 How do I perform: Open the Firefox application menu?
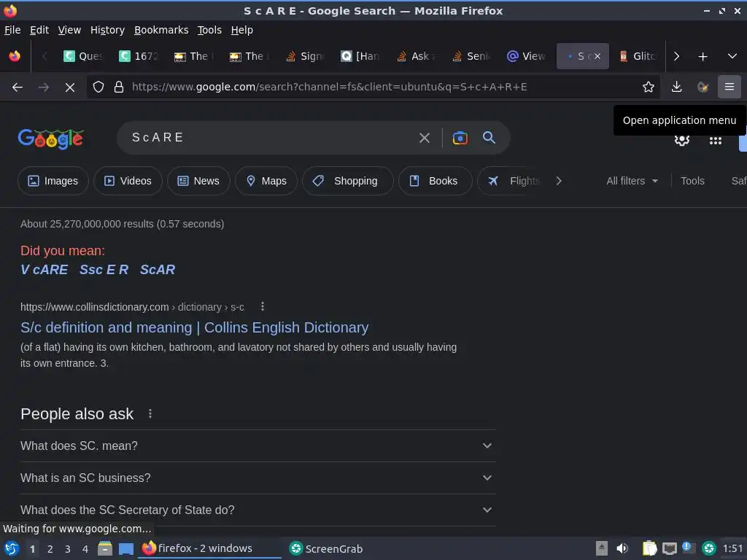coord(729,87)
